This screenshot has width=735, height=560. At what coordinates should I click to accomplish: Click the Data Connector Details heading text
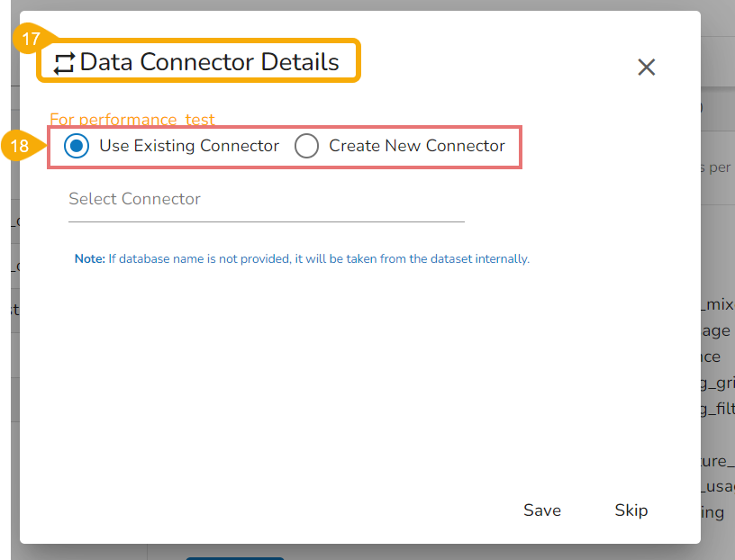pyautogui.click(x=209, y=62)
